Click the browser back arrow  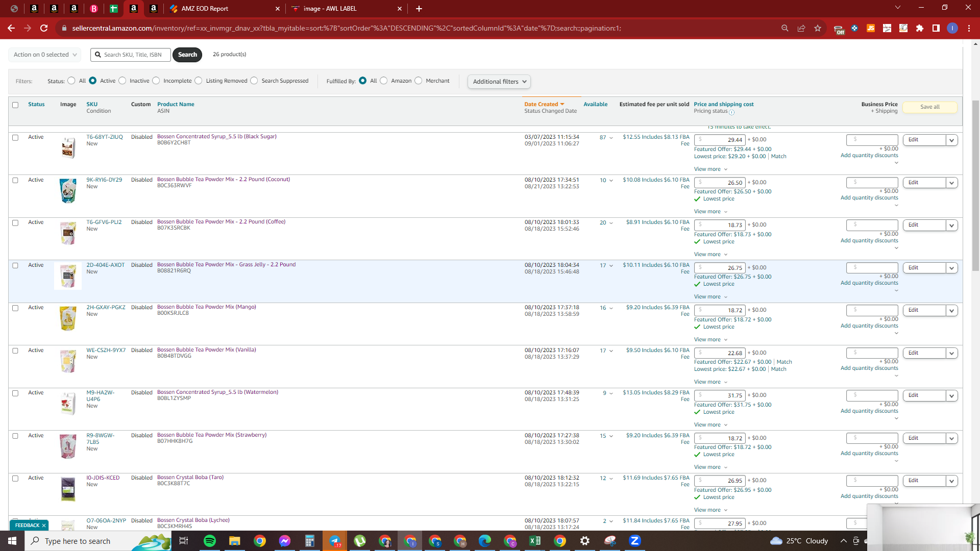coord(11,28)
